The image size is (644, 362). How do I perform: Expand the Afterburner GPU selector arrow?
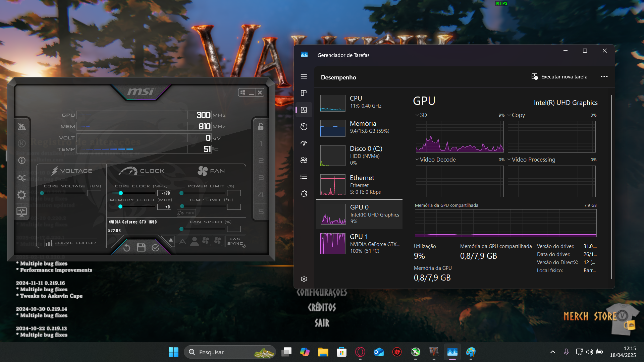click(x=170, y=240)
